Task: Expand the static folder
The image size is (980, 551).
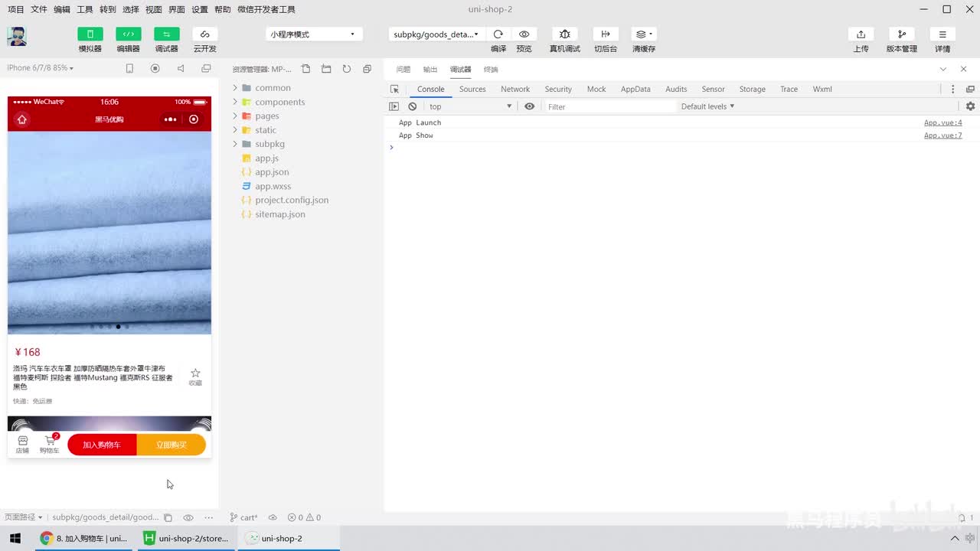Action: click(235, 130)
